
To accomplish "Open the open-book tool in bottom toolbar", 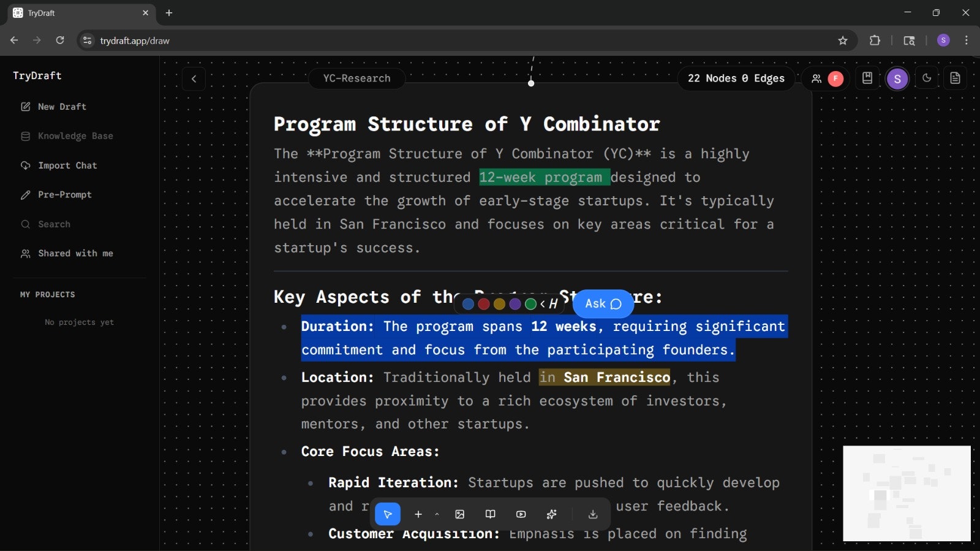I will click(x=490, y=514).
